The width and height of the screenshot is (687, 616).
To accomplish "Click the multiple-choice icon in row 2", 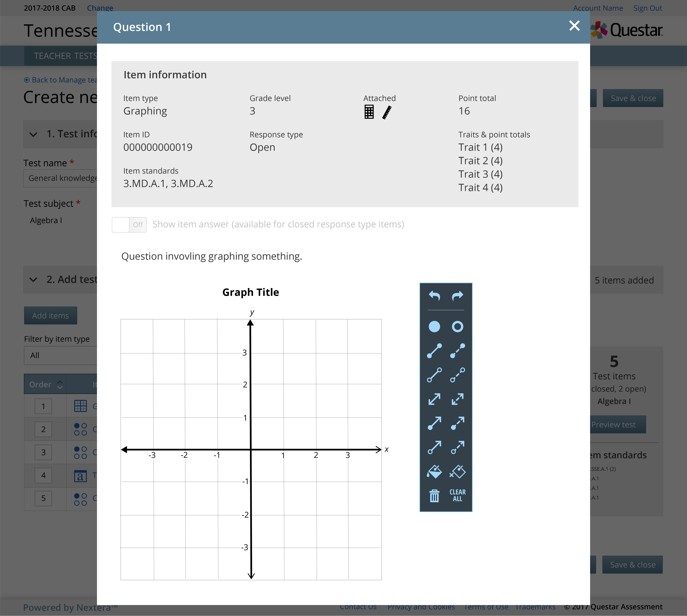I will coord(81,429).
